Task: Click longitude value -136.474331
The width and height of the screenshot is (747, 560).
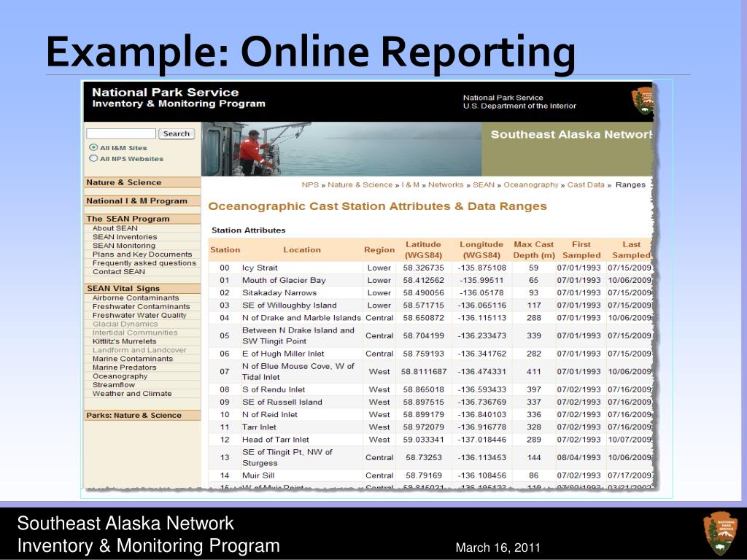Action: tap(481, 371)
